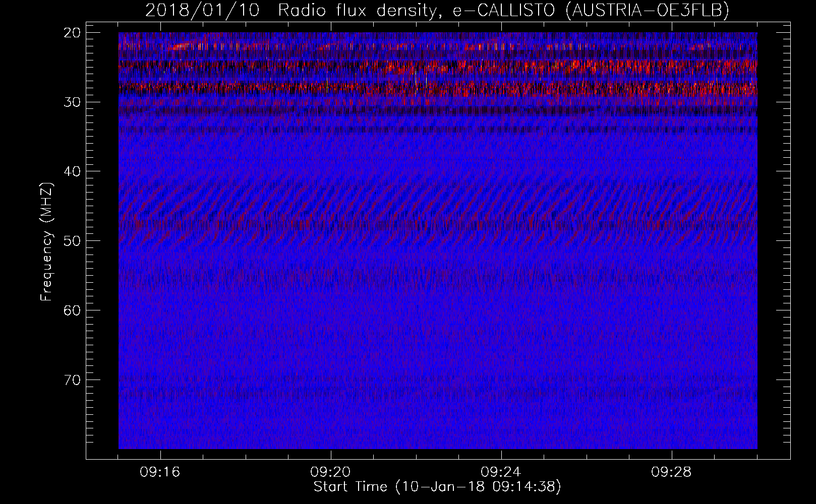Screen dimensions: 816x504
Task: Click the frequency tick label '30'
Action: pos(73,102)
